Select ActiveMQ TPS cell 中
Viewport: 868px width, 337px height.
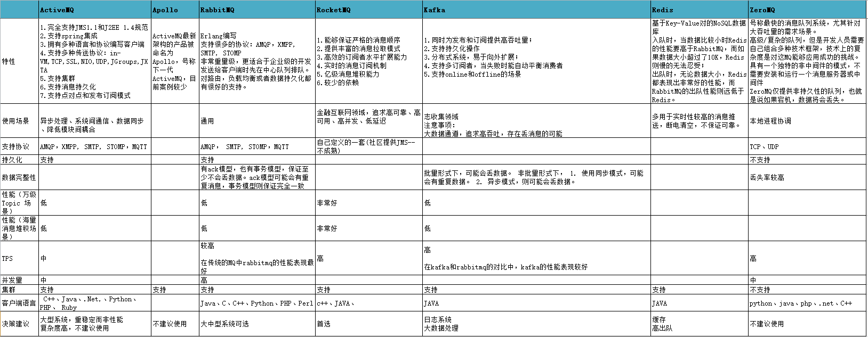point(95,258)
